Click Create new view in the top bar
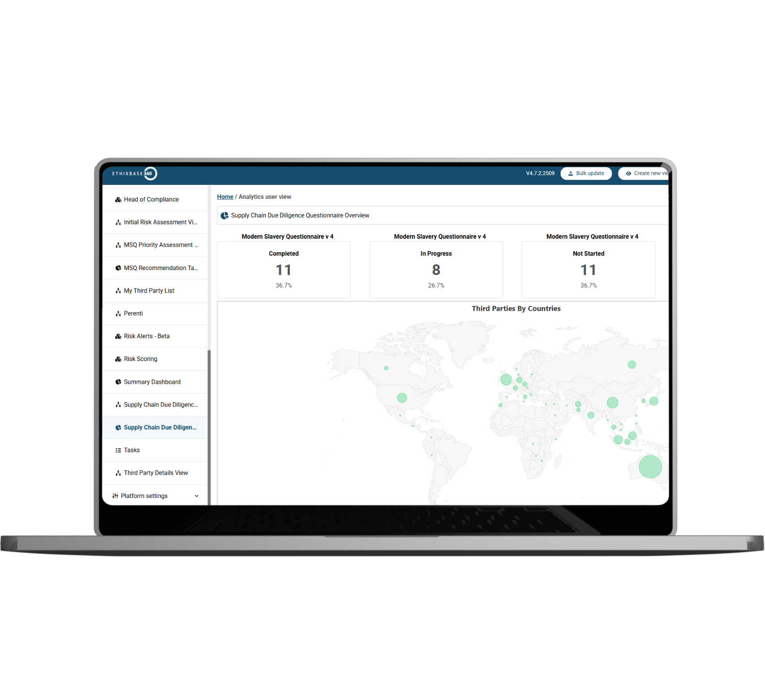The width and height of the screenshot is (765, 700). point(646,173)
